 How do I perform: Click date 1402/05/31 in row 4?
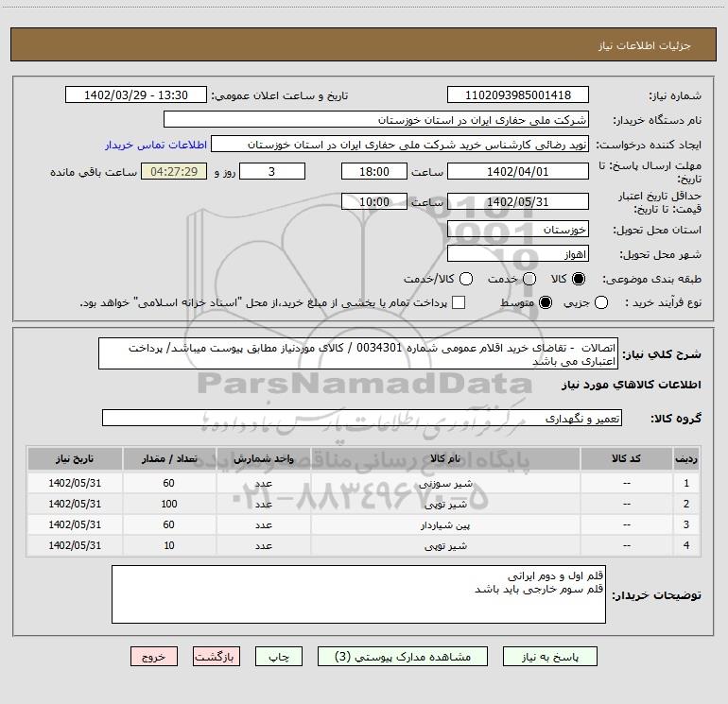point(75,546)
